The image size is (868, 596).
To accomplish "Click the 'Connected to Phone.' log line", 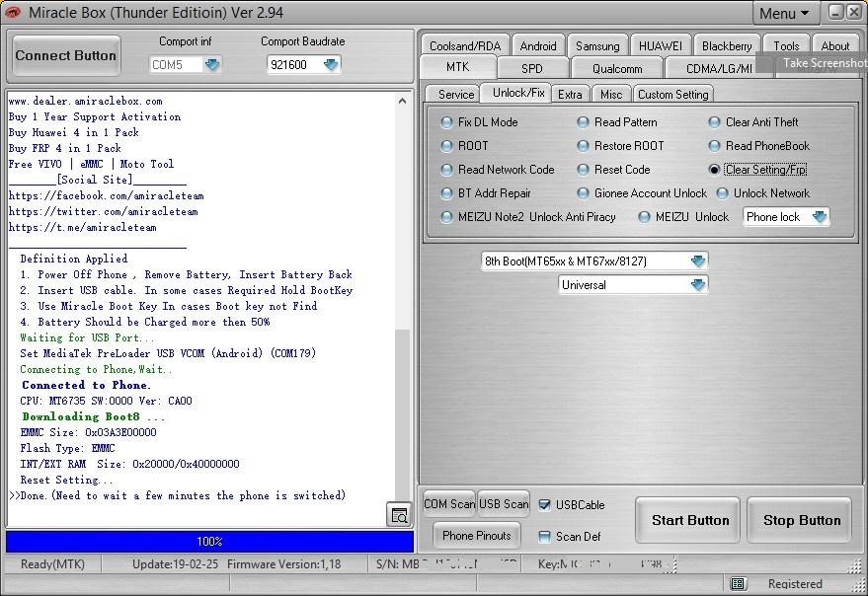I will click(x=86, y=385).
